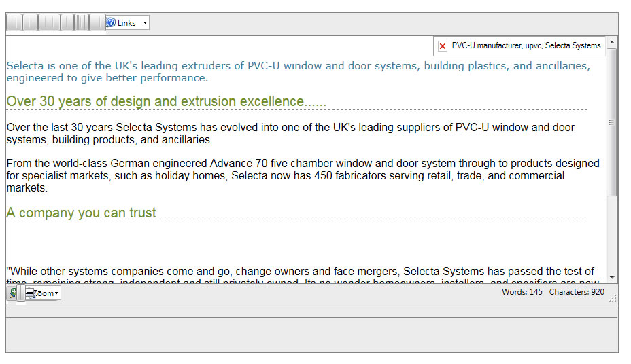Click the broken image red X icon
Screen dimensions: 631x364
[x=443, y=46]
